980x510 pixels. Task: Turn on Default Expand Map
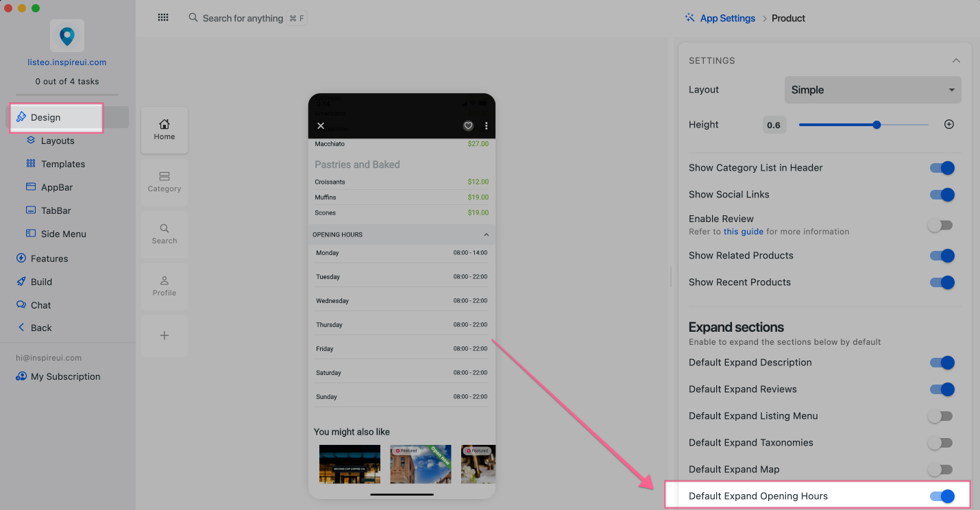pos(940,470)
